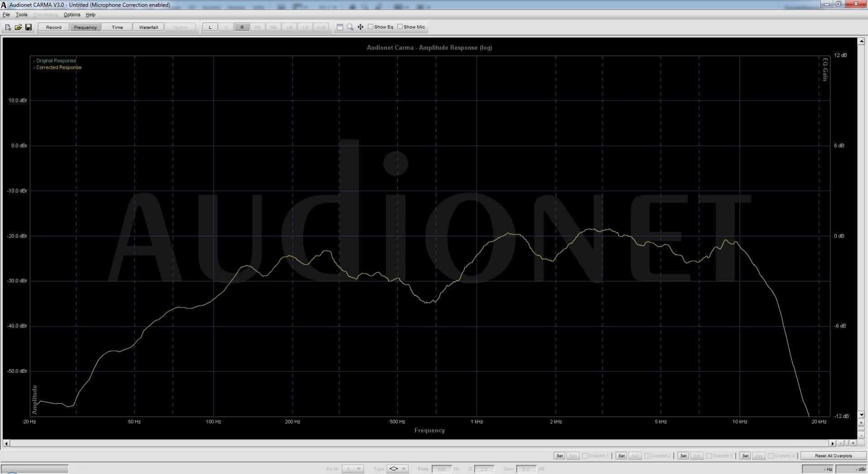Select the SUB channel toggle
The image size is (868, 474).
click(x=321, y=27)
